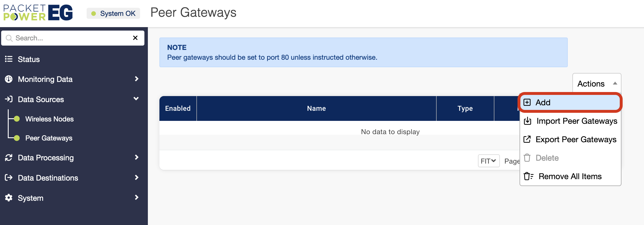This screenshot has height=225, width=644.
Task: Choose Import Peer Gateways menu item
Action: [576, 121]
